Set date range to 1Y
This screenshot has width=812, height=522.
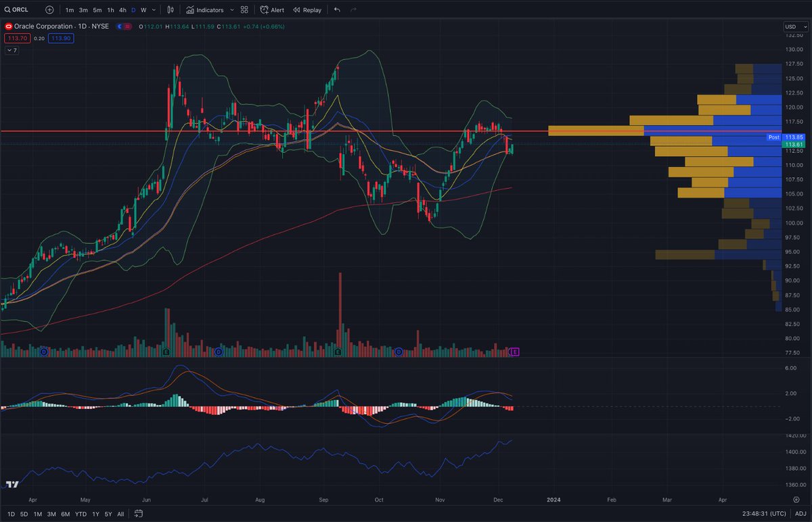96,514
